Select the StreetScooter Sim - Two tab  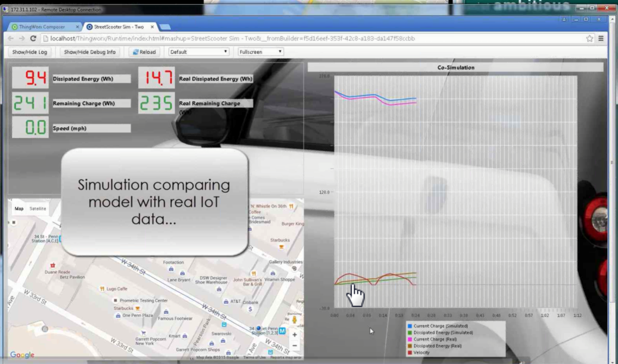(x=119, y=27)
